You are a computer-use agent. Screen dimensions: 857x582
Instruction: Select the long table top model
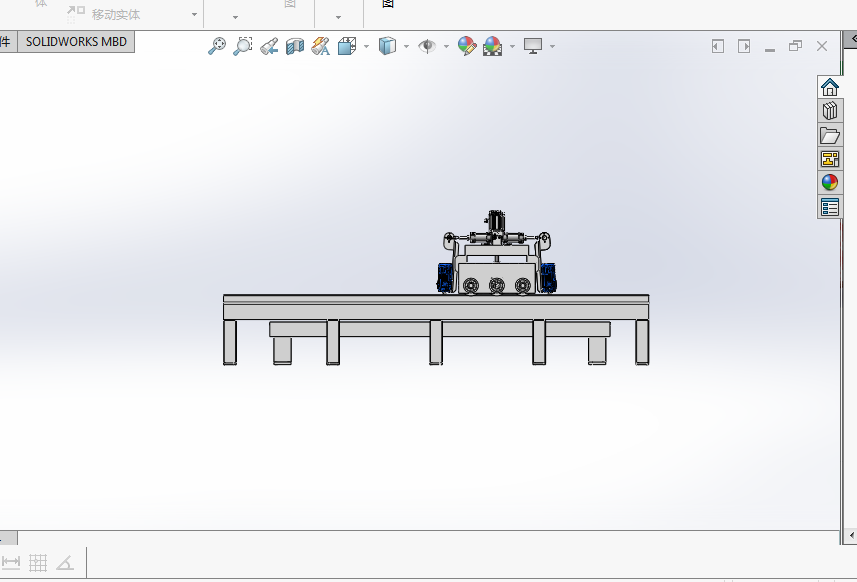coord(436,307)
